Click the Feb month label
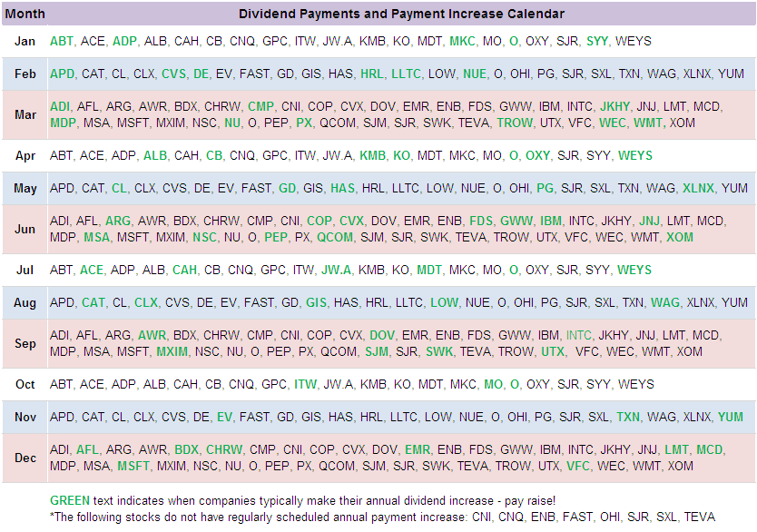 pos(25,74)
